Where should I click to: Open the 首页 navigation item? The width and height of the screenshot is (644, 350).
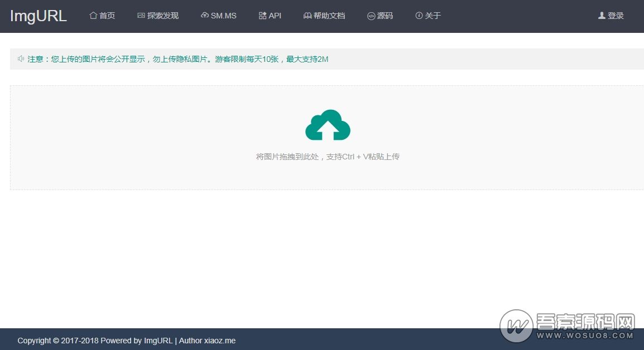105,16
